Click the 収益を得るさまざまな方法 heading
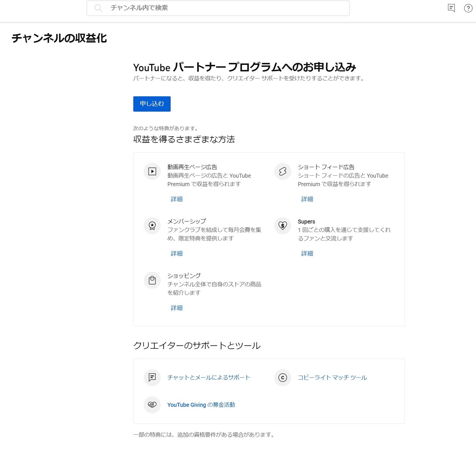Image resolution: width=476 pixels, height=451 pixels. (x=184, y=139)
